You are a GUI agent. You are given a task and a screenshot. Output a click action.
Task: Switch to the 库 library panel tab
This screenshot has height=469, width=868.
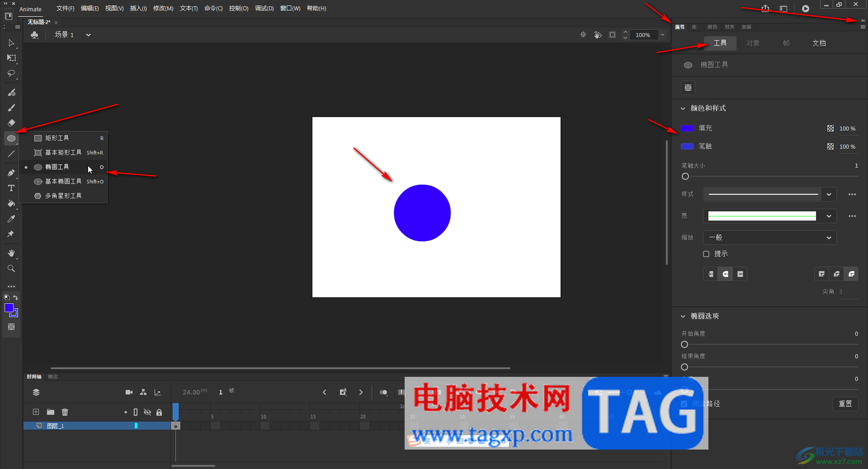pos(694,27)
